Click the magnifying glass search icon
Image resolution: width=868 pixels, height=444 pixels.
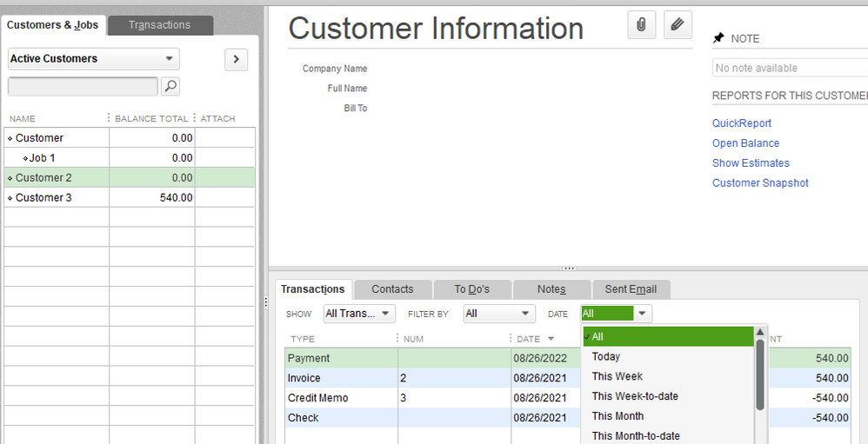[x=170, y=86]
